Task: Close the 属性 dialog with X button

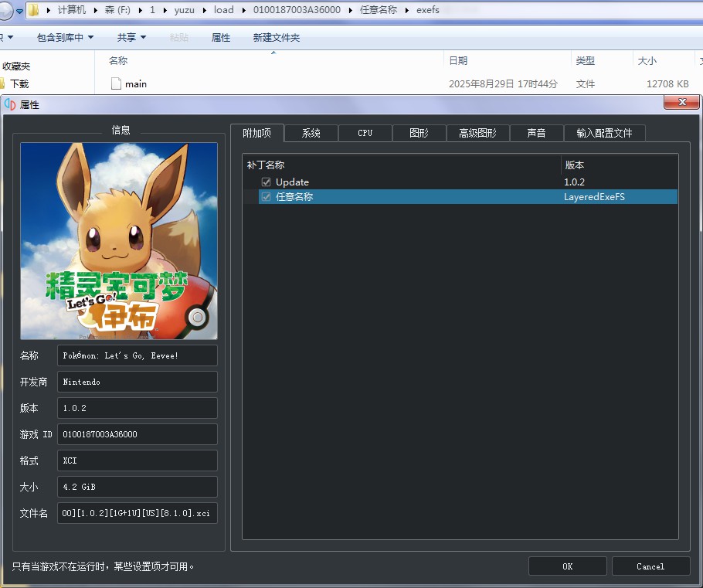Action: [681, 103]
